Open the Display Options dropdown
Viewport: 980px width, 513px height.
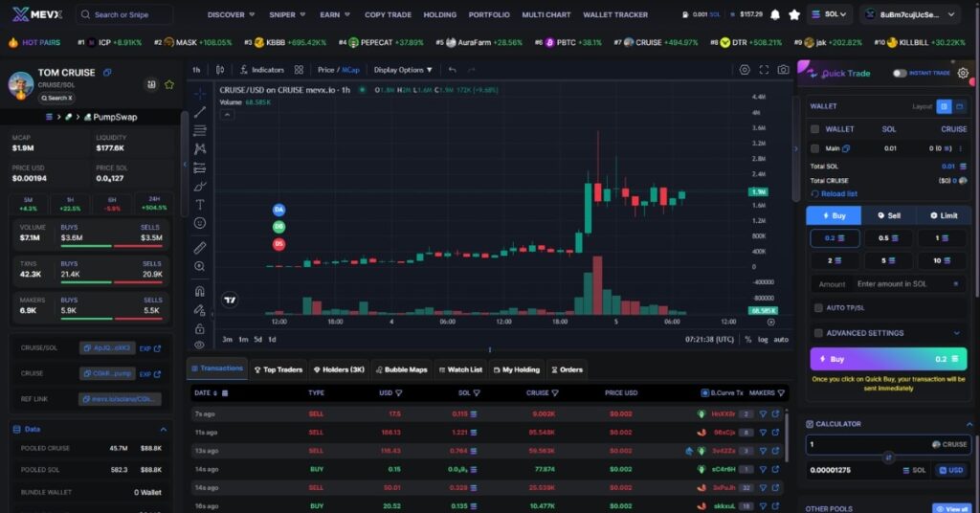[x=403, y=70]
